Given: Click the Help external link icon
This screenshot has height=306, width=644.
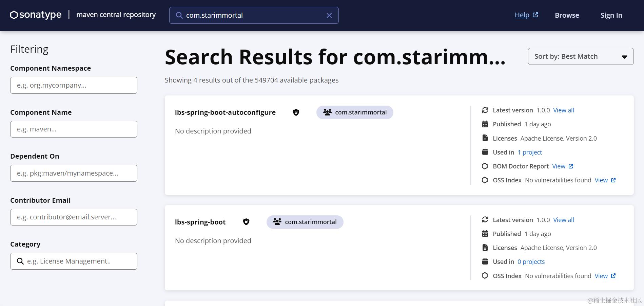Looking at the screenshot, I should 535,15.
